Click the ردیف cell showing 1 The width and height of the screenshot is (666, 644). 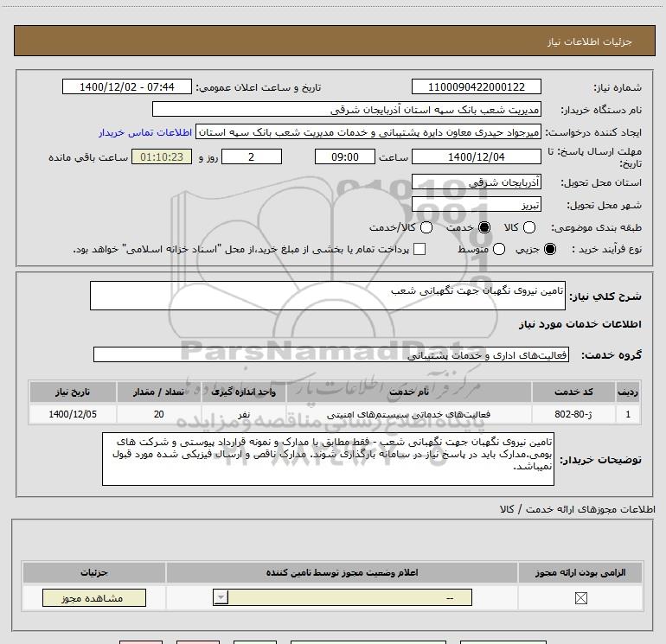click(628, 414)
